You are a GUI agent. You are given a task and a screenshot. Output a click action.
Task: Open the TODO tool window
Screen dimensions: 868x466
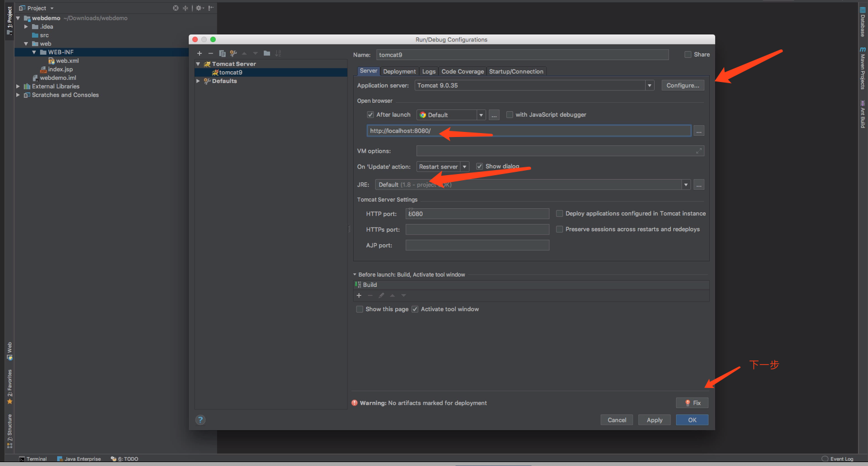[125, 459]
